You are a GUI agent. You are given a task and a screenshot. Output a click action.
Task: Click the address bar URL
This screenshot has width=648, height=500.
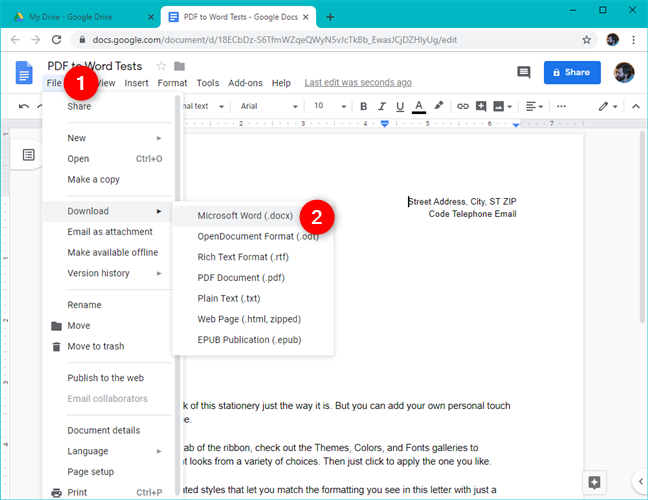[274, 40]
